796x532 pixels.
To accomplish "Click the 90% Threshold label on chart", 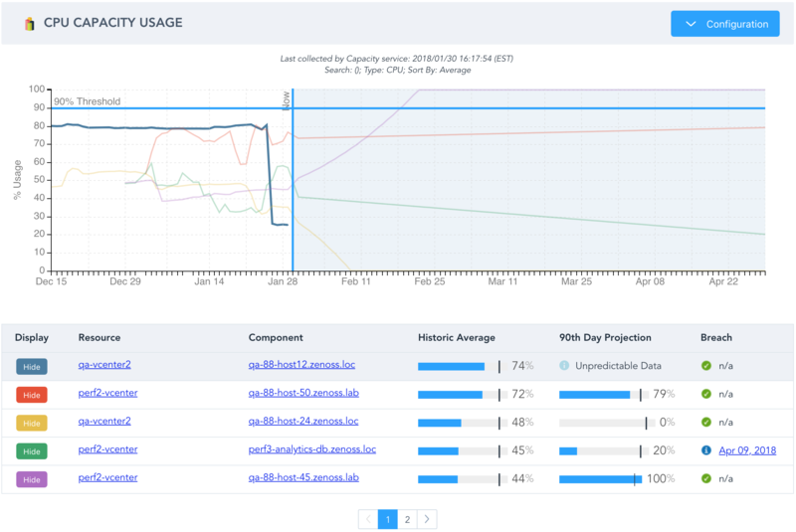I will tap(88, 101).
